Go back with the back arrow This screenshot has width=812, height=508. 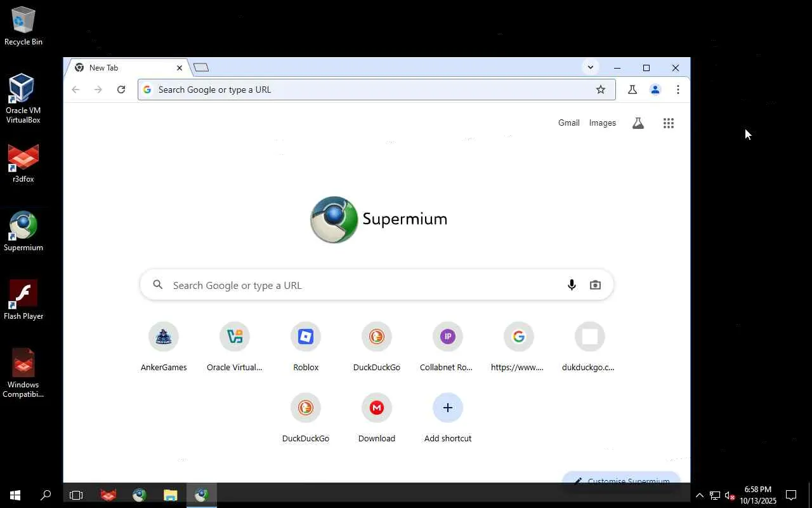[x=75, y=90]
